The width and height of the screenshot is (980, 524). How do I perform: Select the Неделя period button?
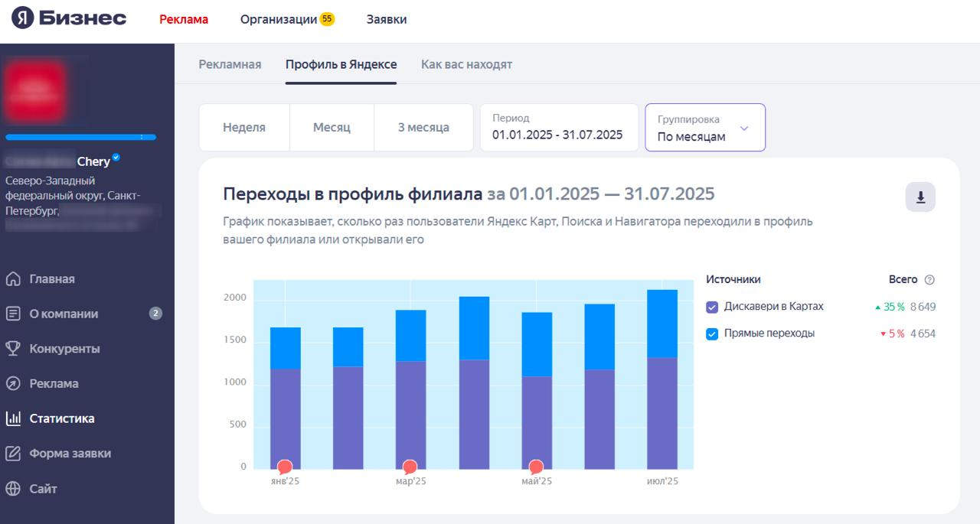tap(244, 128)
